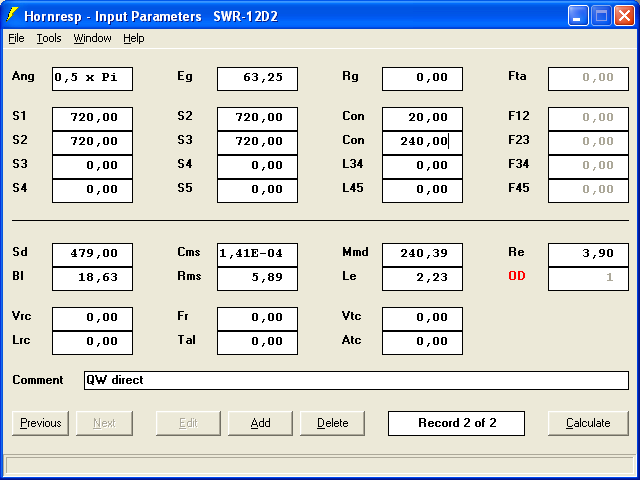Click the greyed F23 field

tap(588, 143)
